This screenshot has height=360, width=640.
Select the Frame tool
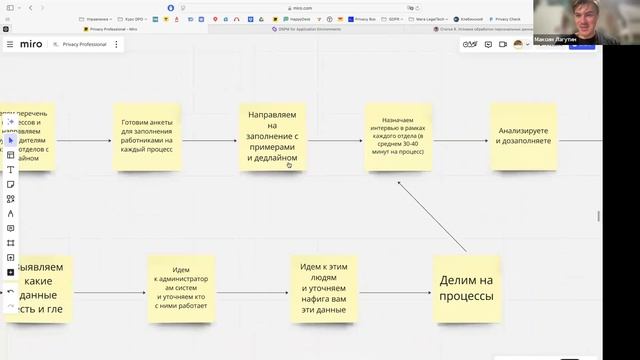(11, 243)
